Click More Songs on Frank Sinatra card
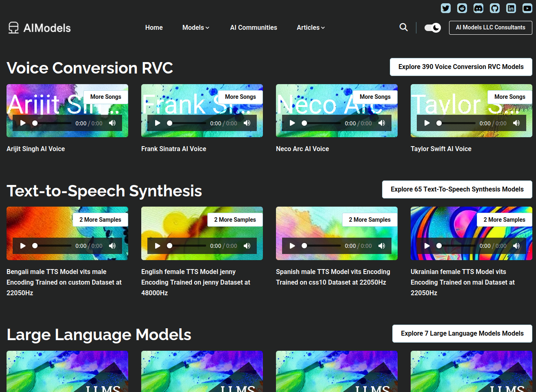 click(240, 97)
